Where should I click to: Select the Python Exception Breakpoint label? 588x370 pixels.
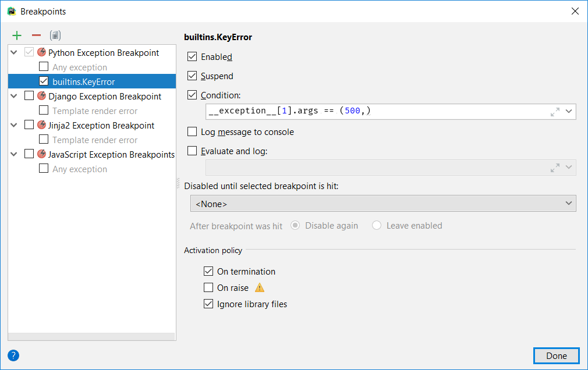click(x=104, y=52)
